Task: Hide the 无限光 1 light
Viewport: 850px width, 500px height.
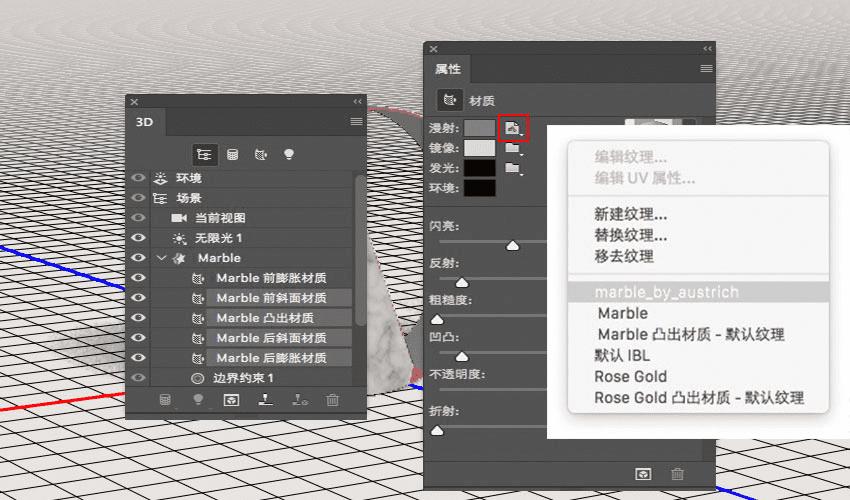Action: pyautogui.click(x=138, y=238)
